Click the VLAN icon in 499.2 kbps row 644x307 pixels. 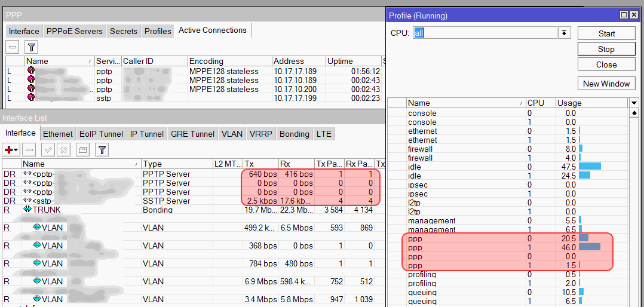click(38, 227)
